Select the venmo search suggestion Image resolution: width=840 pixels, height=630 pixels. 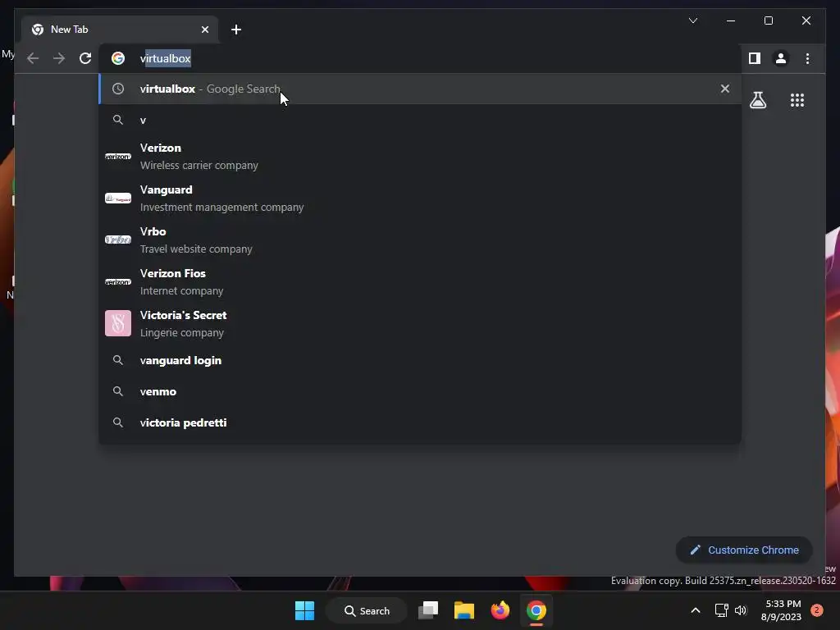(420, 391)
